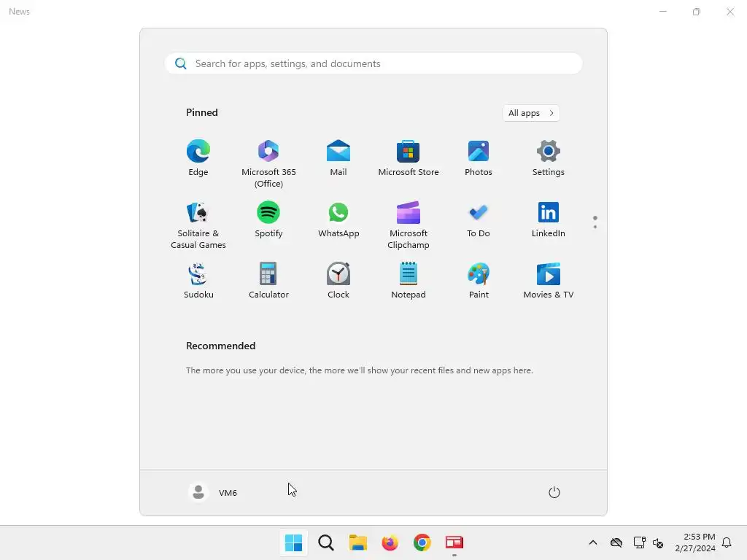Open Notepad
This screenshot has width=747, height=560.
click(x=409, y=281)
